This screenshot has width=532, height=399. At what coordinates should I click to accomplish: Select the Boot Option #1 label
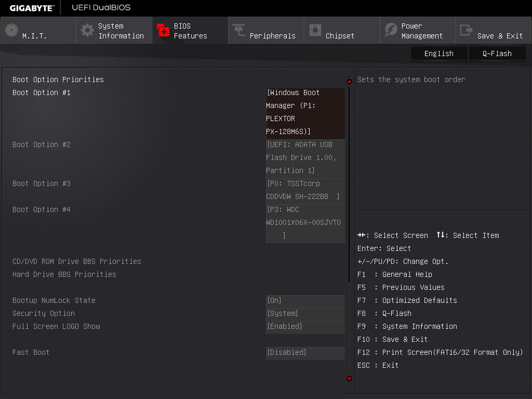(x=42, y=92)
